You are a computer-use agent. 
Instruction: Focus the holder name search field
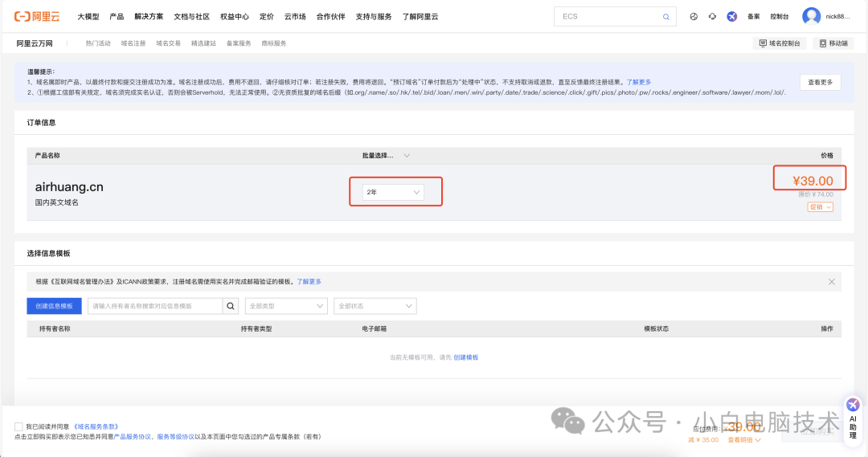tap(155, 306)
